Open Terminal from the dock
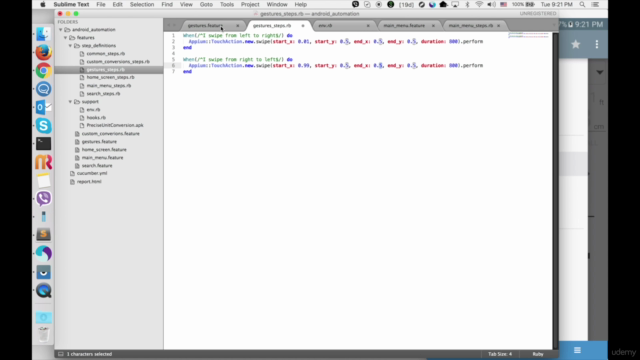Image resolution: width=640 pixels, height=360 pixels. pyautogui.click(x=43, y=144)
